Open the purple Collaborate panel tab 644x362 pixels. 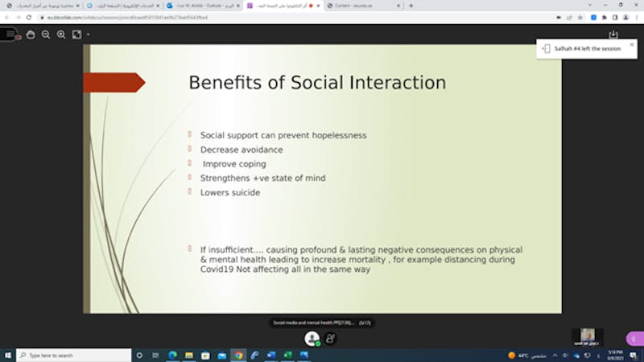pos(635,339)
